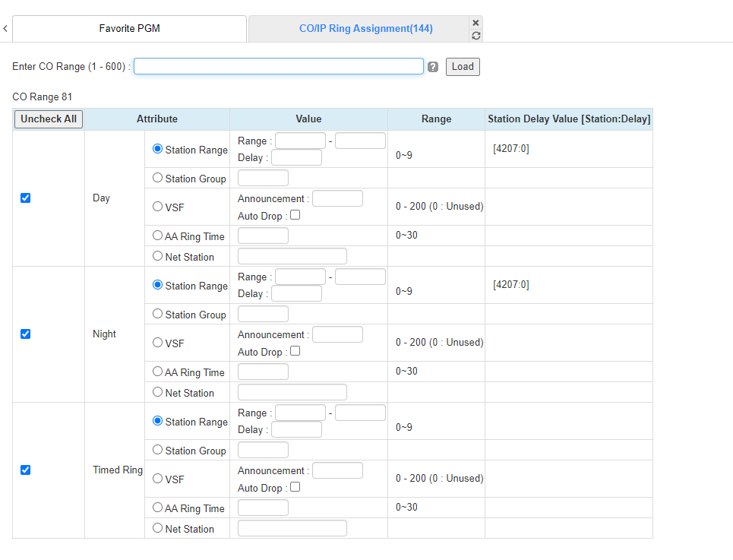
Task: Close the CO/IP Ring Assignment tab
Action: (x=476, y=23)
